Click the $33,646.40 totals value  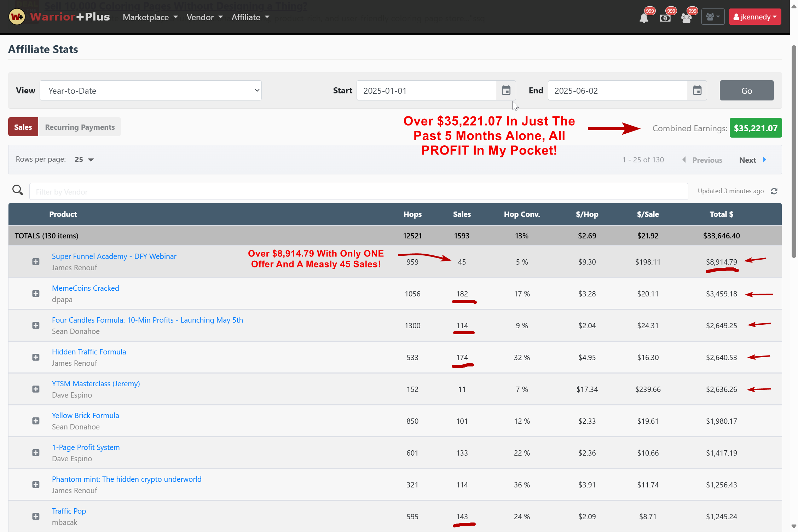coord(721,236)
